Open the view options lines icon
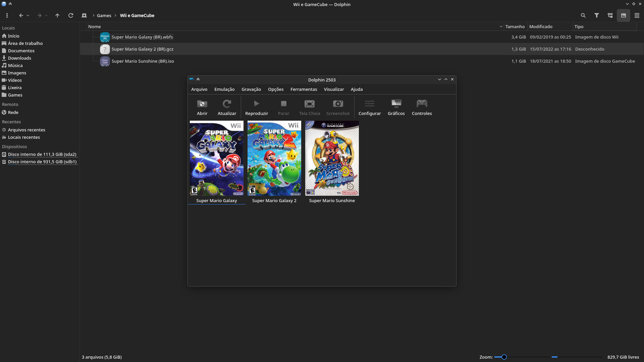The image size is (644, 362). click(x=637, y=15)
